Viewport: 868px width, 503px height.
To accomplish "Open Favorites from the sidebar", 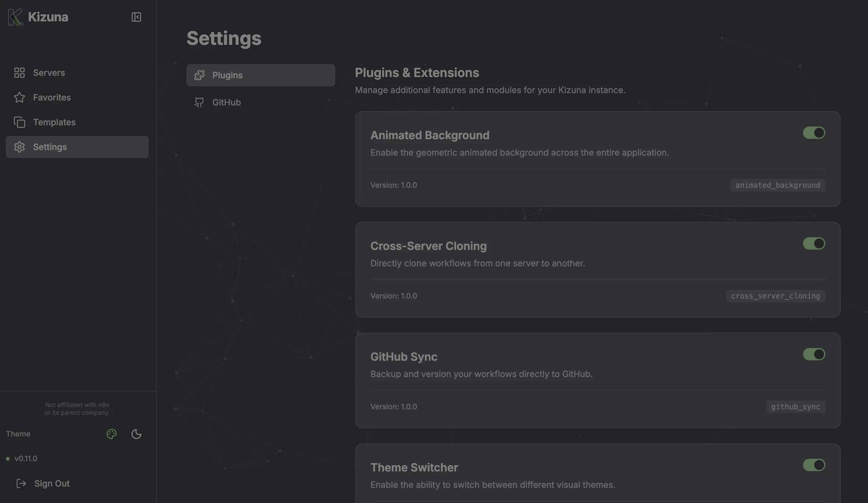I will 52,97.
